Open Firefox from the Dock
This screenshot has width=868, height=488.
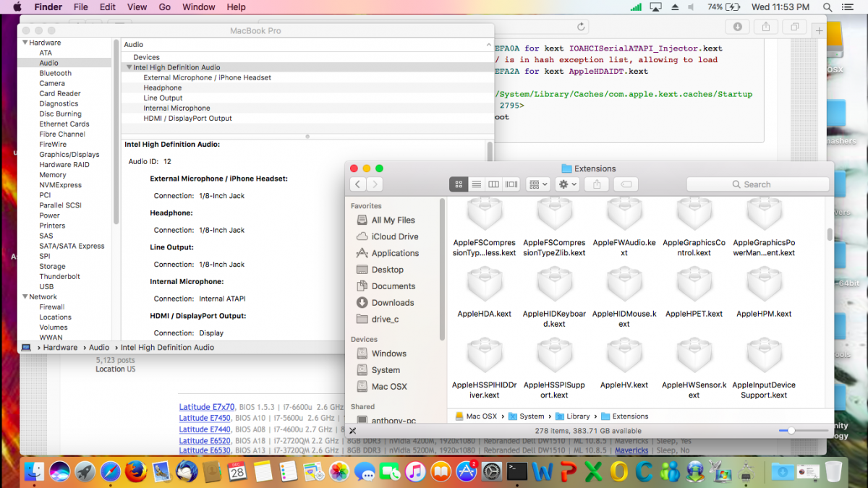[135, 472]
